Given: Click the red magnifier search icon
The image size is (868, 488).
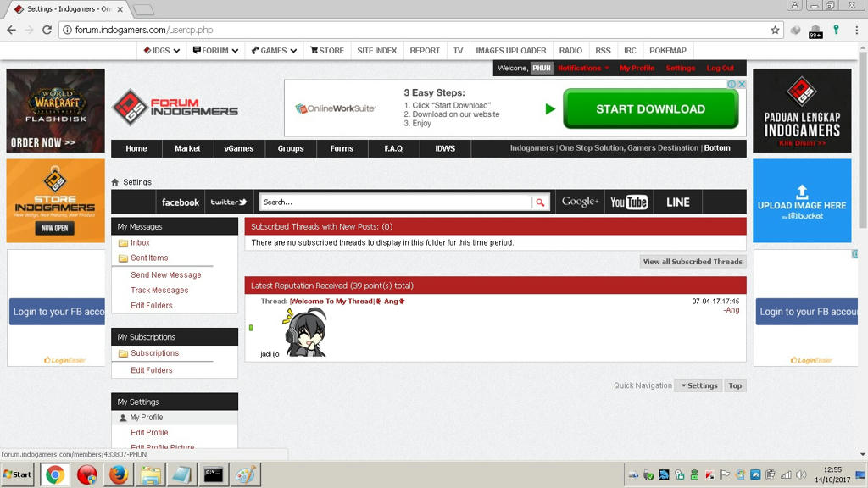Looking at the screenshot, I should click(540, 202).
